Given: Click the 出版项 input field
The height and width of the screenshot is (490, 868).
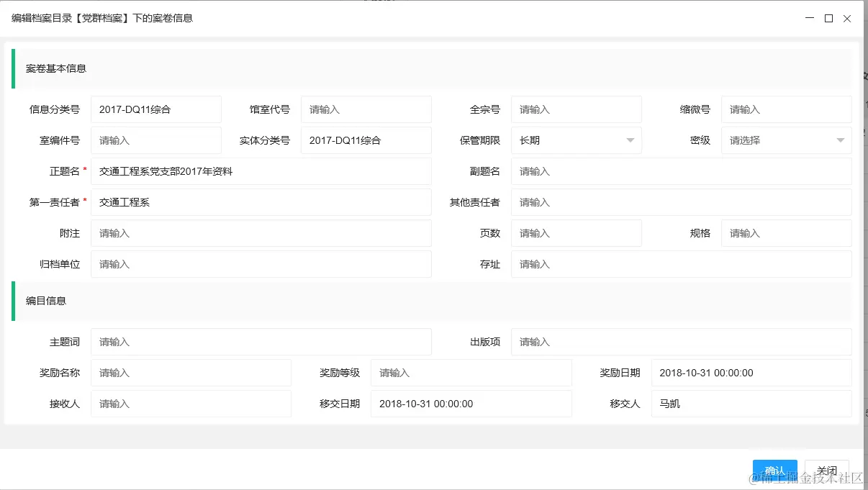Looking at the screenshot, I should (680, 341).
